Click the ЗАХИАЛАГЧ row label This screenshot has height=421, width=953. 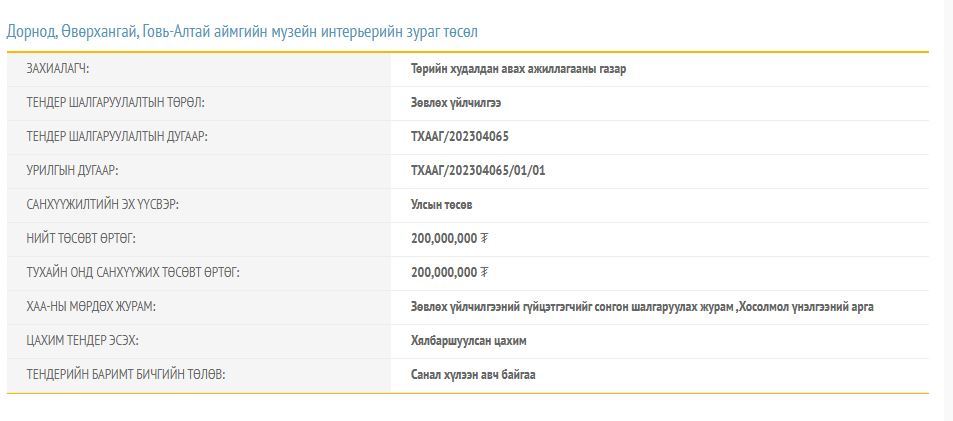click(x=65, y=69)
